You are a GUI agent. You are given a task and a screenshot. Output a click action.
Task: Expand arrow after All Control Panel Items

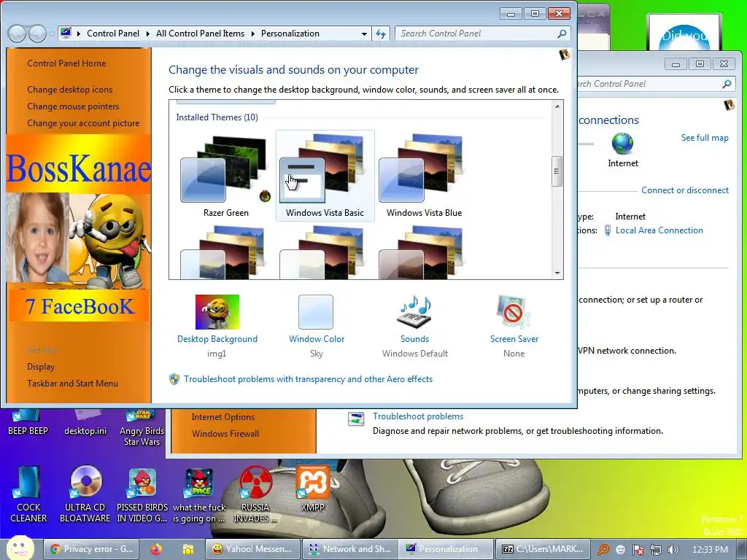252,34
